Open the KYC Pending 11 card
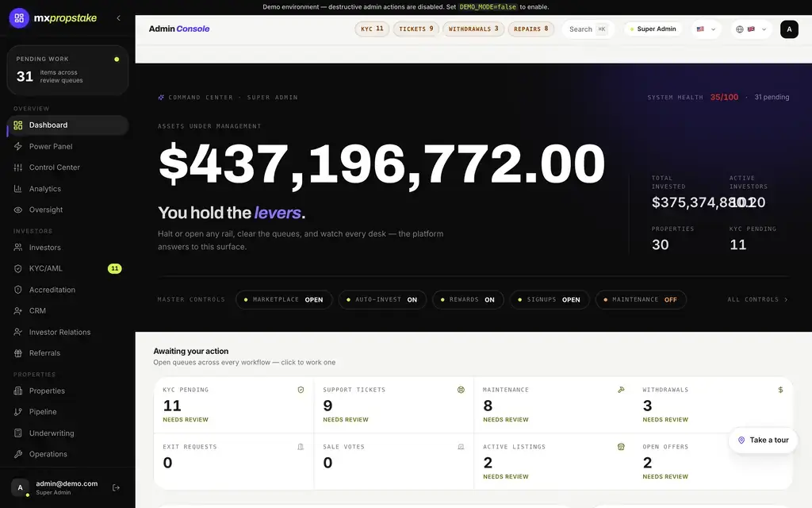The height and width of the screenshot is (508, 812). (234, 405)
